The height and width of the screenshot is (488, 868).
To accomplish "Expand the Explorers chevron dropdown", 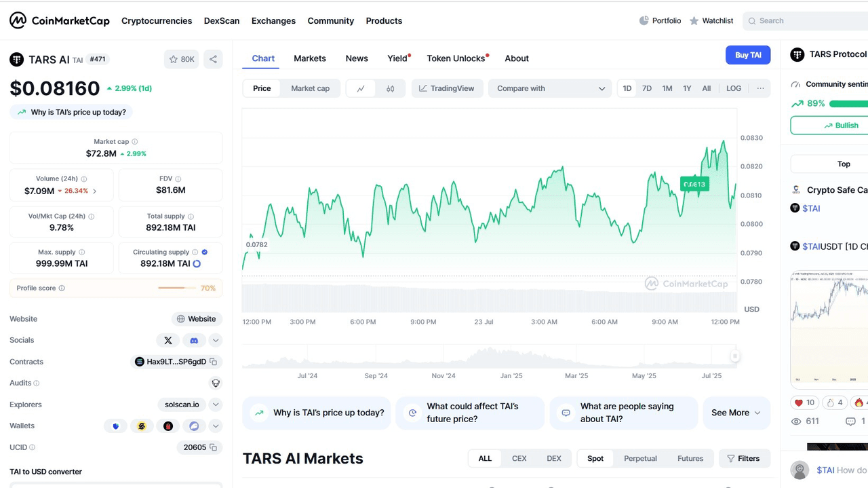I will point(216,405).
